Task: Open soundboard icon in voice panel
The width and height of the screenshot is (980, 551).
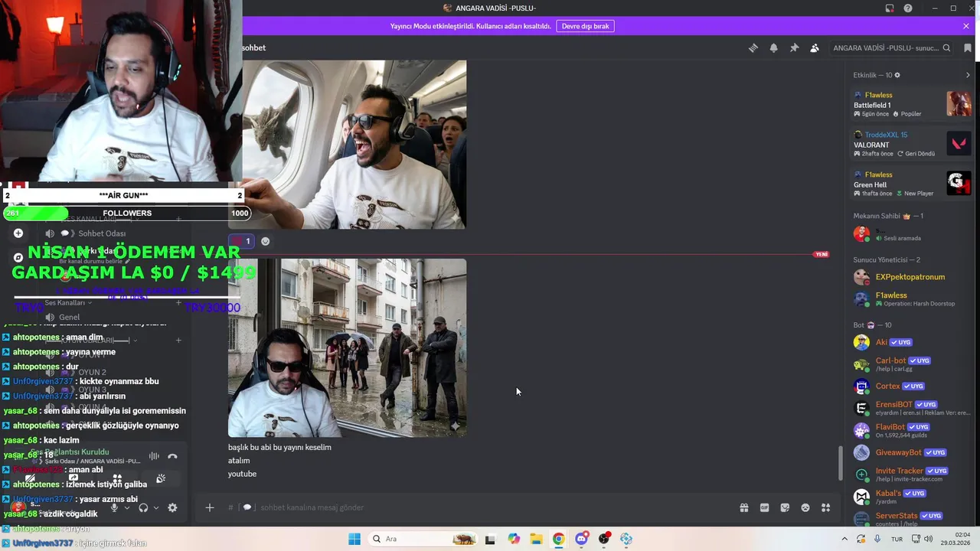Action: coord(161,479)
